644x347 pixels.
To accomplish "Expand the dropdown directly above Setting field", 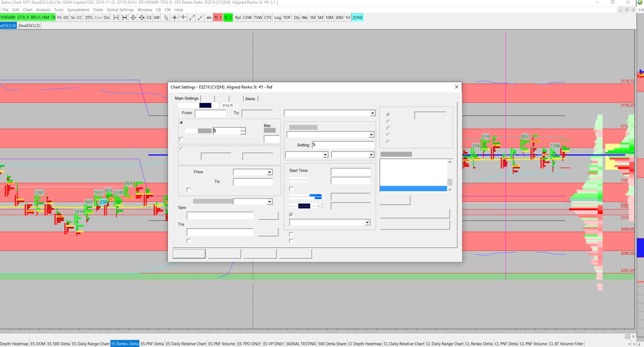I will click(x=371, y=135).
